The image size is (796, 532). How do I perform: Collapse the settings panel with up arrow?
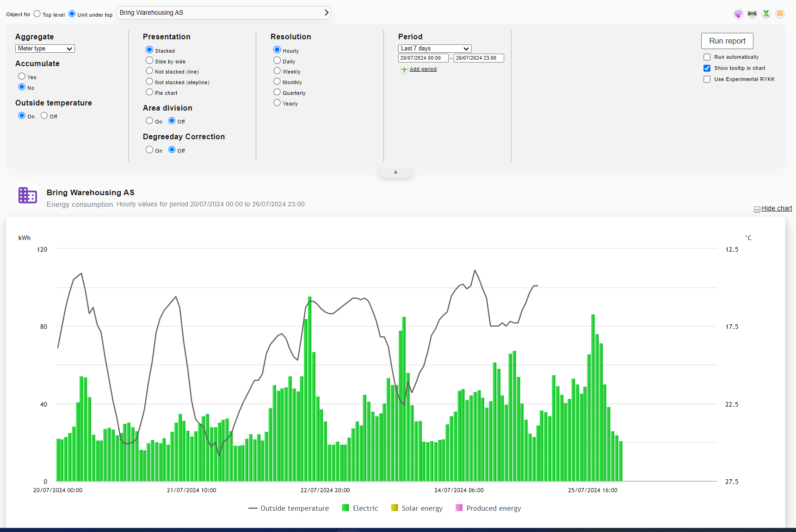click(395, 172)
